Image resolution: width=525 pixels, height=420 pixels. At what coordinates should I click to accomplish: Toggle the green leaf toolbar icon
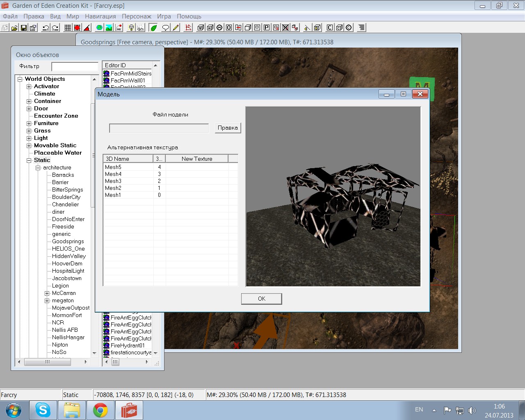pyautogui.click(x=153, y=27)
